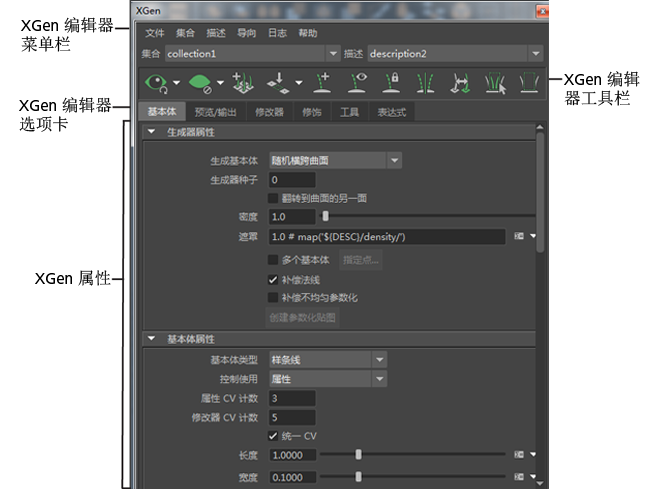Open arrow menu right of the 遮罩 field
This screenshot has height=489, width=650.
533,236
